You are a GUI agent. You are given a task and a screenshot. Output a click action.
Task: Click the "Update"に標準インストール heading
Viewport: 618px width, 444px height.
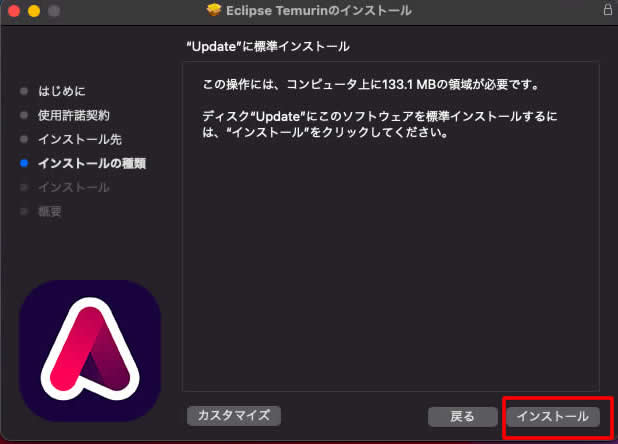268,46
